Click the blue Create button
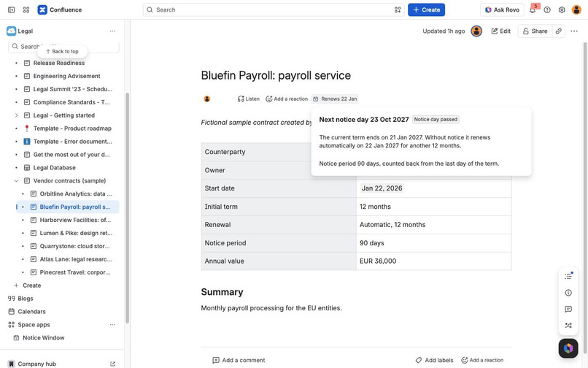This screenshot has width=588, height=368. tap(426, 9)
